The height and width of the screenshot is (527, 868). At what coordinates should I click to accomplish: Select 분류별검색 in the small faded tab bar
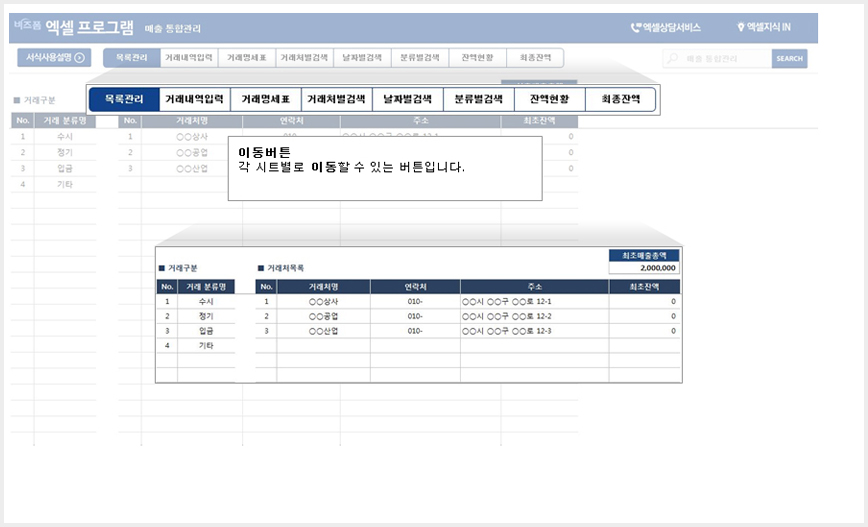click(420, 58)
